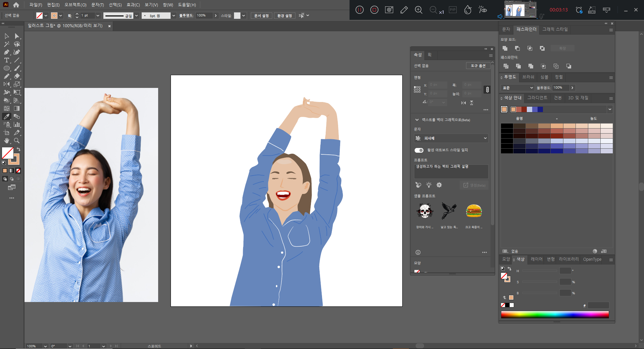Open the 효과(C) menu

point(133,5)
